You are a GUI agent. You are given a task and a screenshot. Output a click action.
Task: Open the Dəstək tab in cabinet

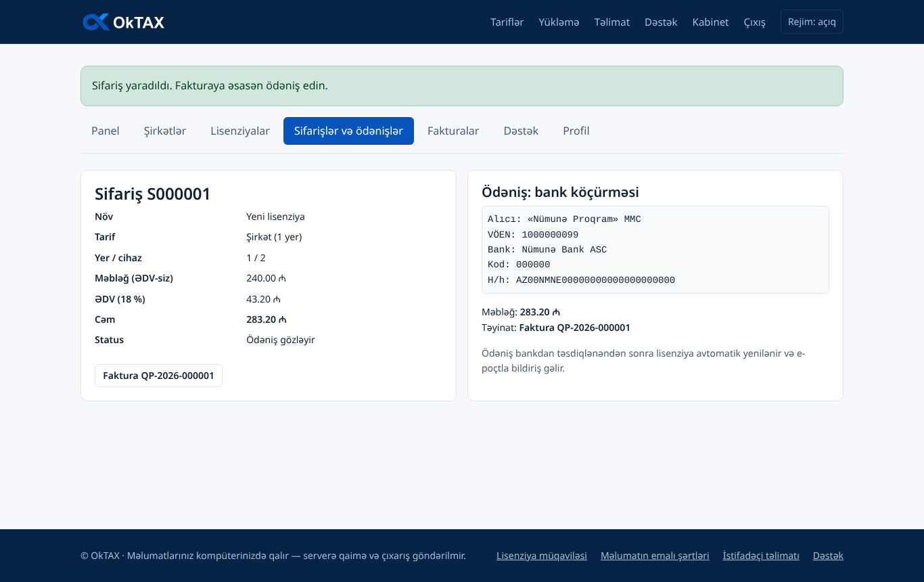pyautogui.click(x=521, y=131)
